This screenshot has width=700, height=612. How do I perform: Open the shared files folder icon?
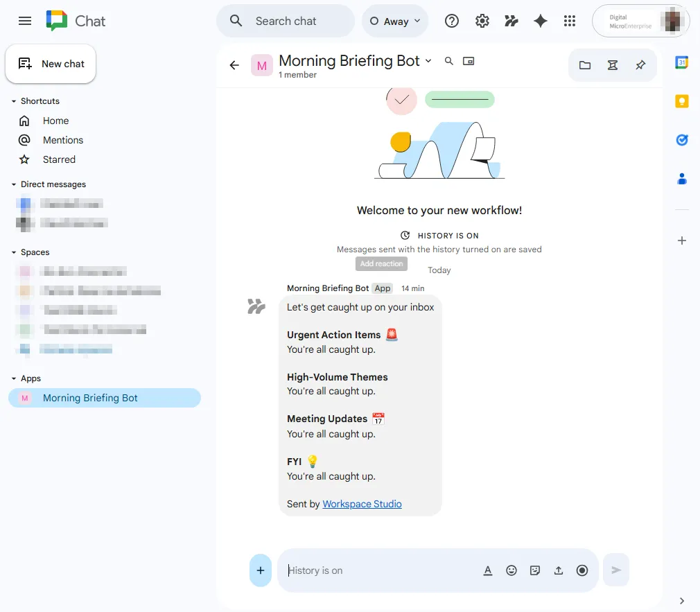(x=585, y=65)
